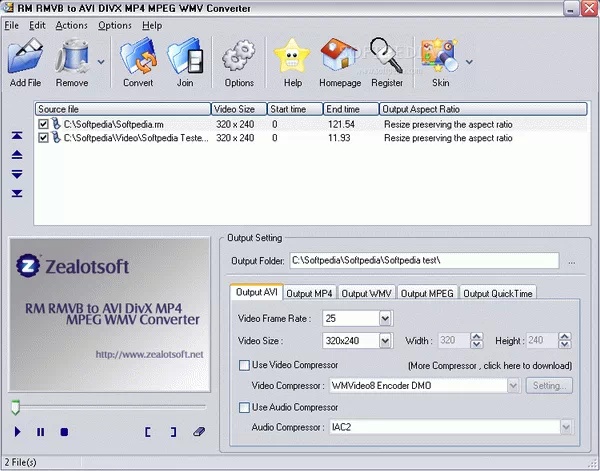The height and width of the screenshot is (471, 600).
Task: Switch to the Output QuickTime tab
Action: pos(498,293)
